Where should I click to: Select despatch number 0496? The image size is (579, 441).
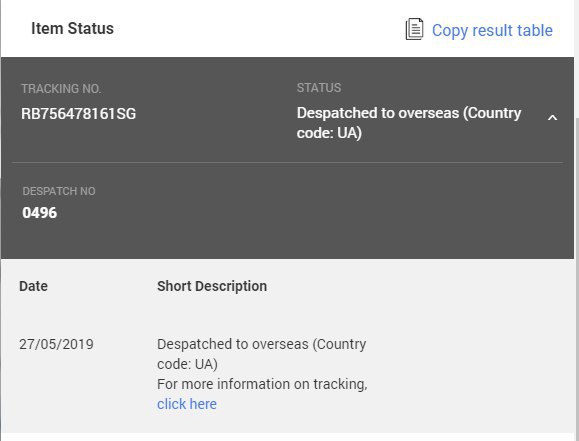(x=40, y=212)
